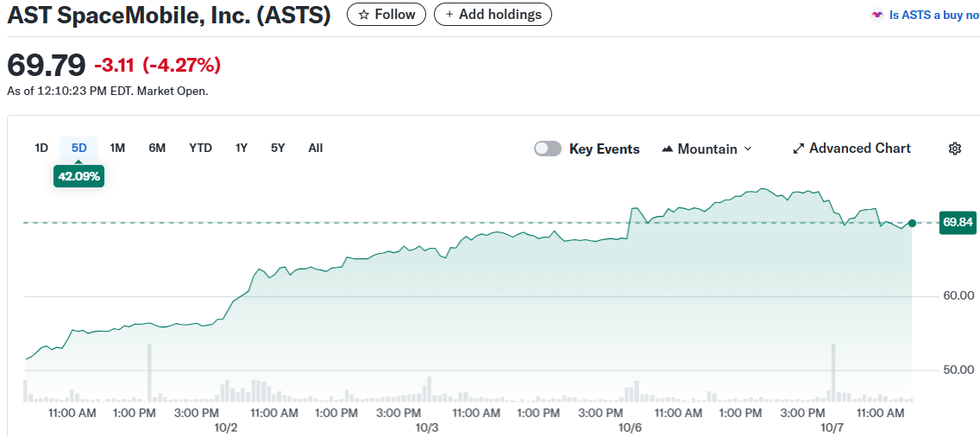
Task: Switch chart to 6M range
Action: pos(157,148)
